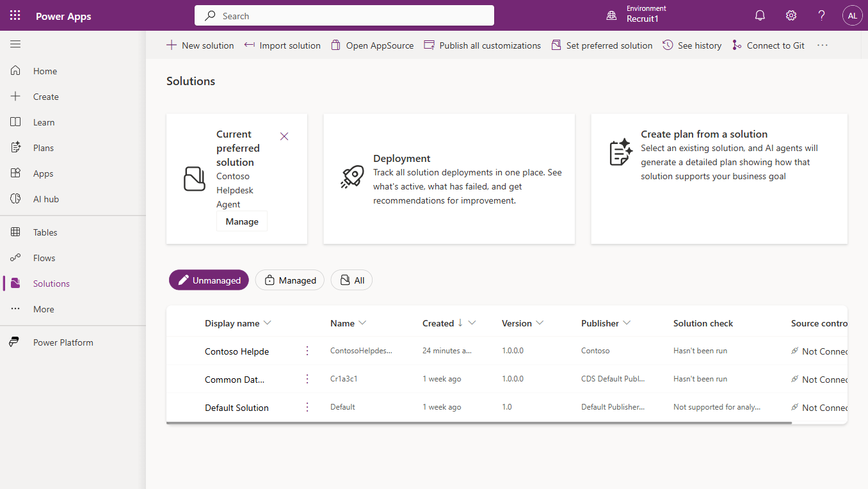Click See history command
The width and height of the screenshot is (868, 489).
click(x=692, y=45)
